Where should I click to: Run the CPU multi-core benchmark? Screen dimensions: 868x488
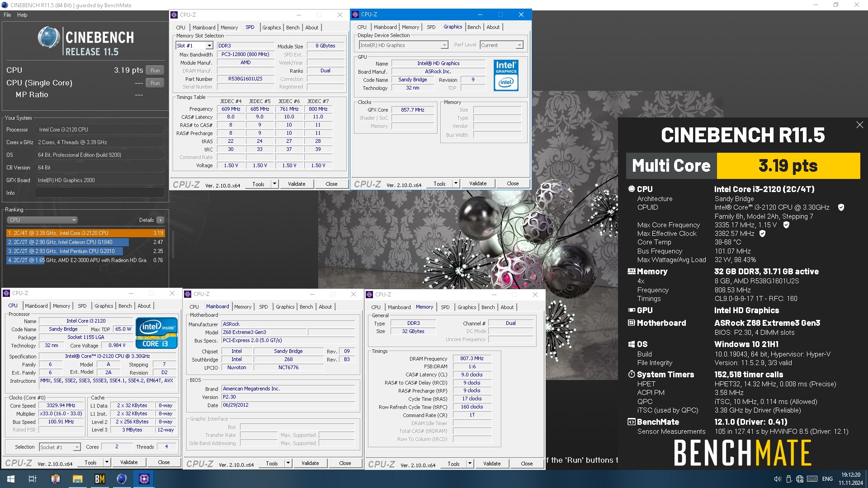(155, 70)
